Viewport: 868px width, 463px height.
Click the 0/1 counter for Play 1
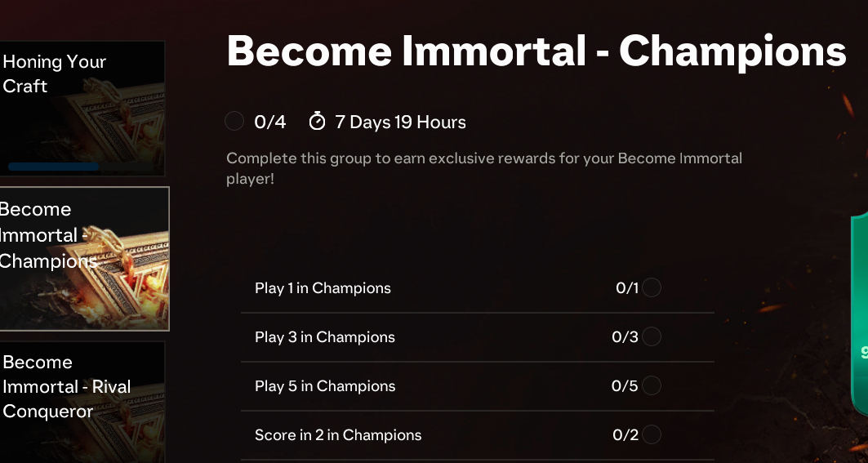[627, 288]
